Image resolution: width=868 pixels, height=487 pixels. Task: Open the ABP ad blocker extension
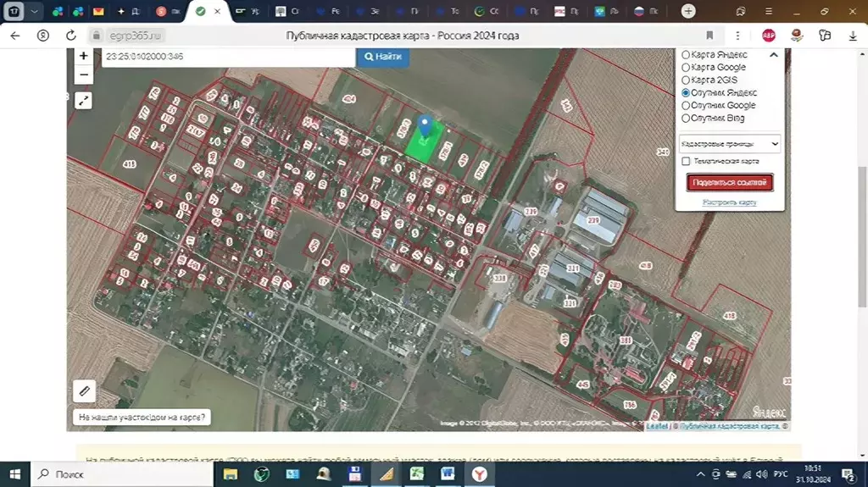point(768,36)
